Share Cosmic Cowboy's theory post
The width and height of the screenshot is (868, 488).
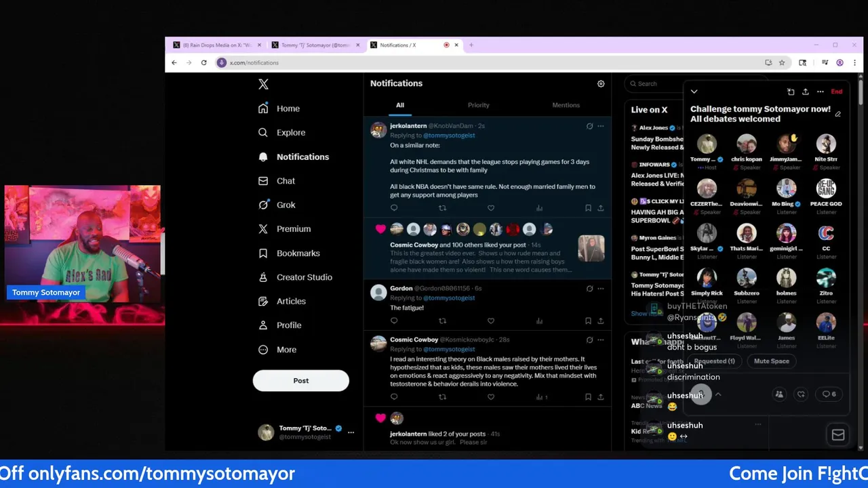coord(600,397)
